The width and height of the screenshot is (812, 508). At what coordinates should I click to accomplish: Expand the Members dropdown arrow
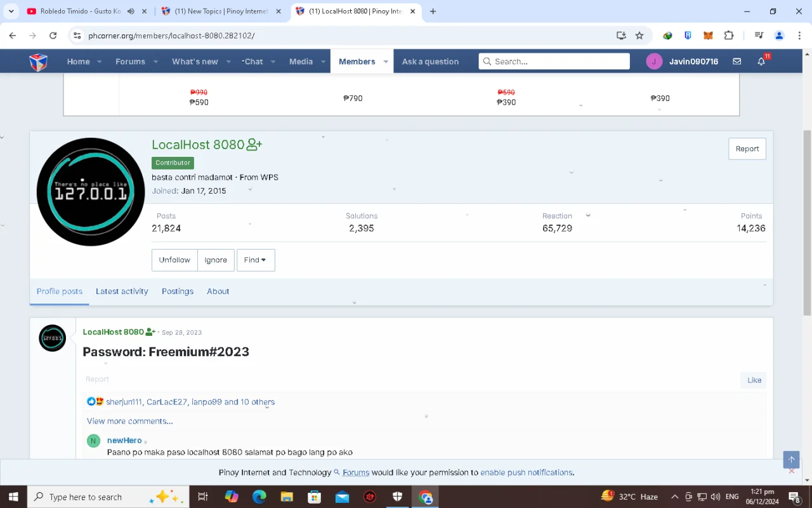pyautogui.click(x=386, y=62)
